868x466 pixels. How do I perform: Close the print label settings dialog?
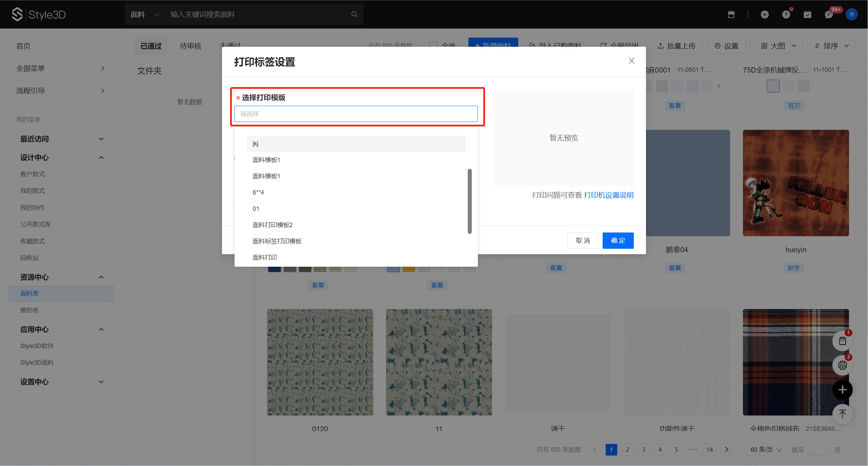(x=631, y=61)
